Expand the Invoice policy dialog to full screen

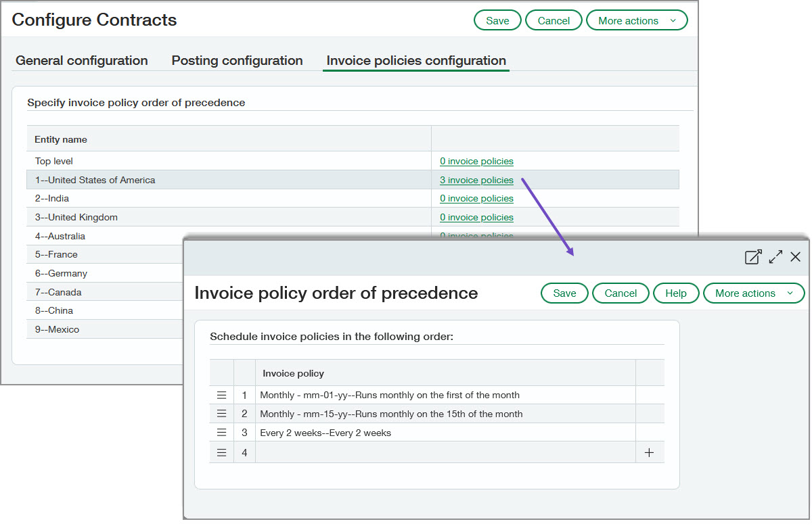tap(775, 257)
